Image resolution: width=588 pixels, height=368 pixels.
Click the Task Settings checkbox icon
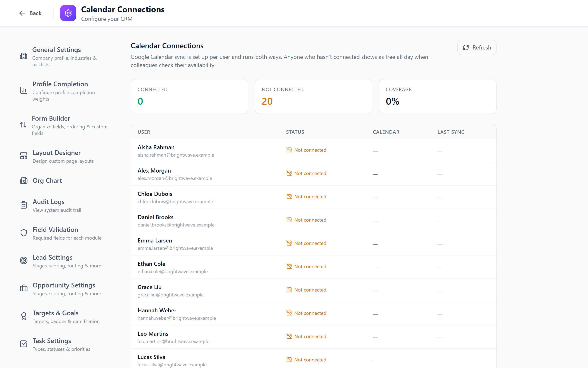click(23, 344)
